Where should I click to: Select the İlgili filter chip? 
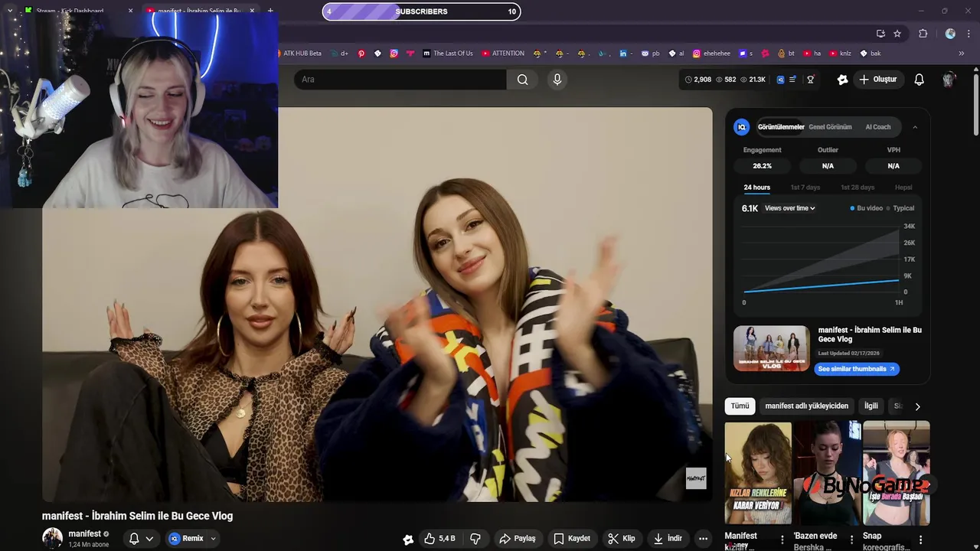(871, 406)
